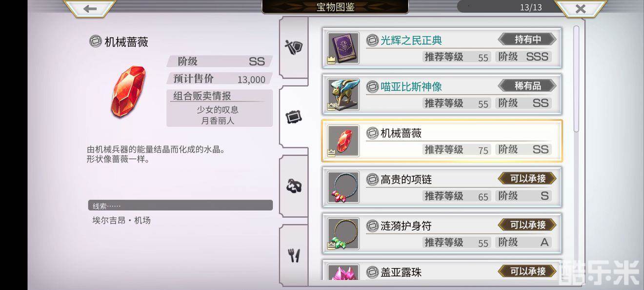Click the 稀有品 status badge
Image resolution: width=644 pixels, height=290 pixels.
tap(527, 86)
